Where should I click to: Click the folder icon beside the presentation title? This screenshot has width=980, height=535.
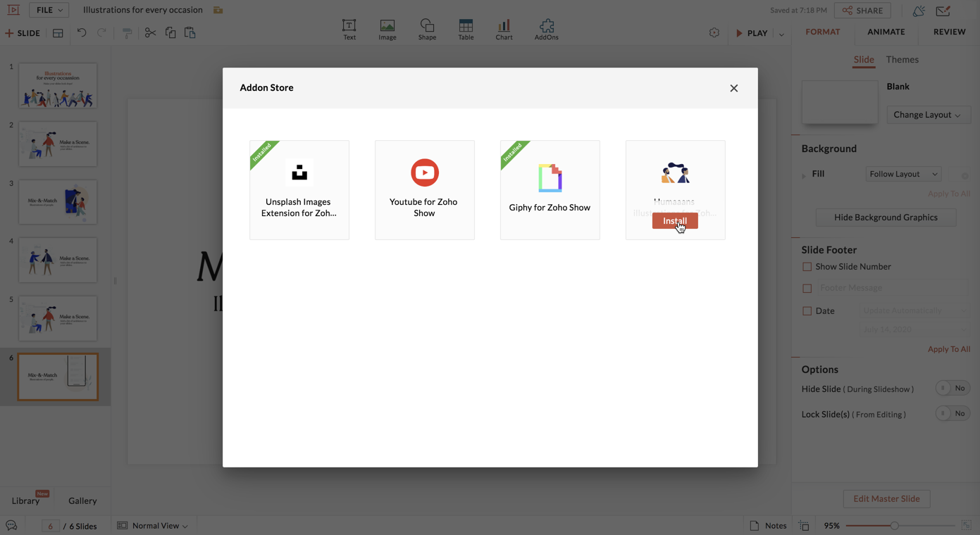pos(218,10)
